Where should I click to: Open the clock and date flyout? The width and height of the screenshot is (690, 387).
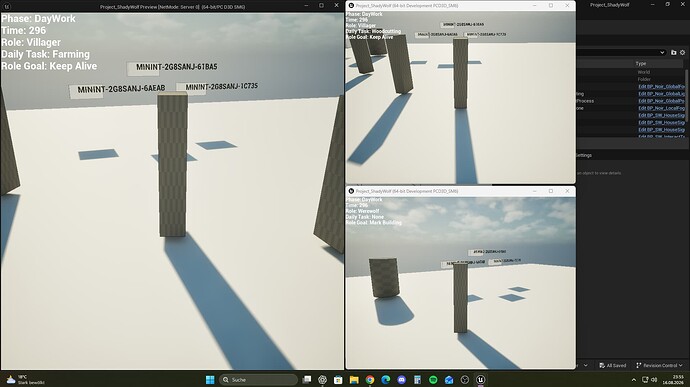(673, 380)
